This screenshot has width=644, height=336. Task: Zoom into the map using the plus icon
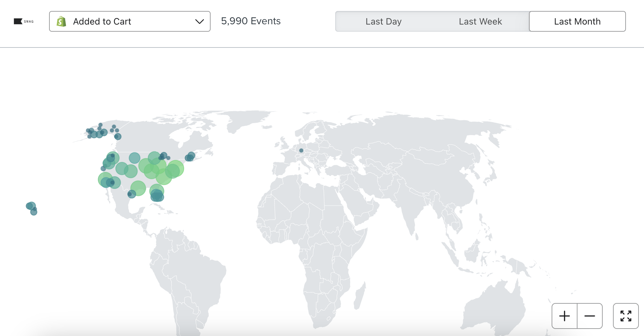pos(564,316)
